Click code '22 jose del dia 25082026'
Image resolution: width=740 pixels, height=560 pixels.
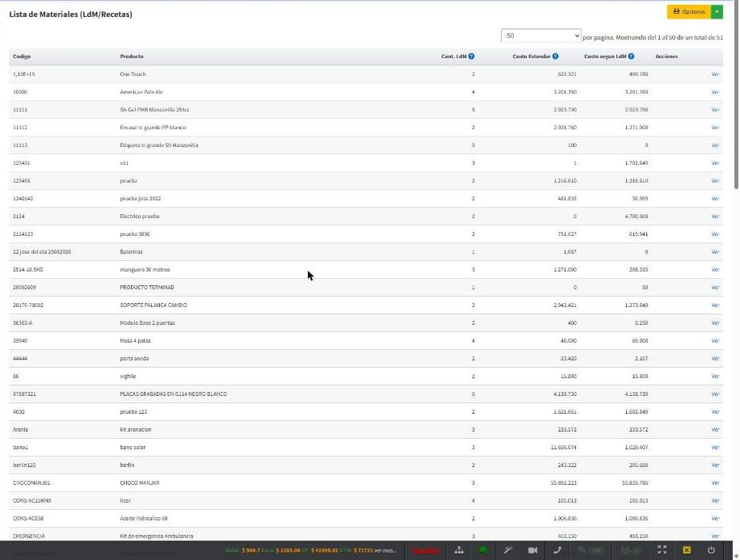coord(42,252)
